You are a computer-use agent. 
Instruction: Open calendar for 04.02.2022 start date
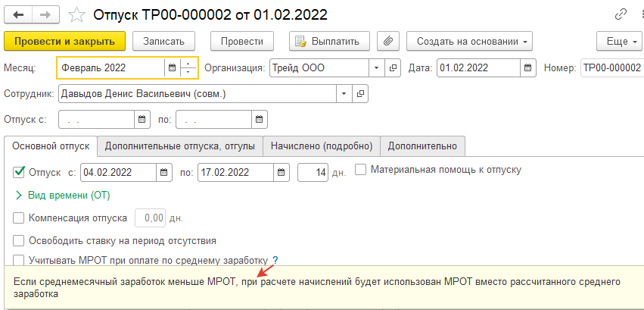click(163, 172)
